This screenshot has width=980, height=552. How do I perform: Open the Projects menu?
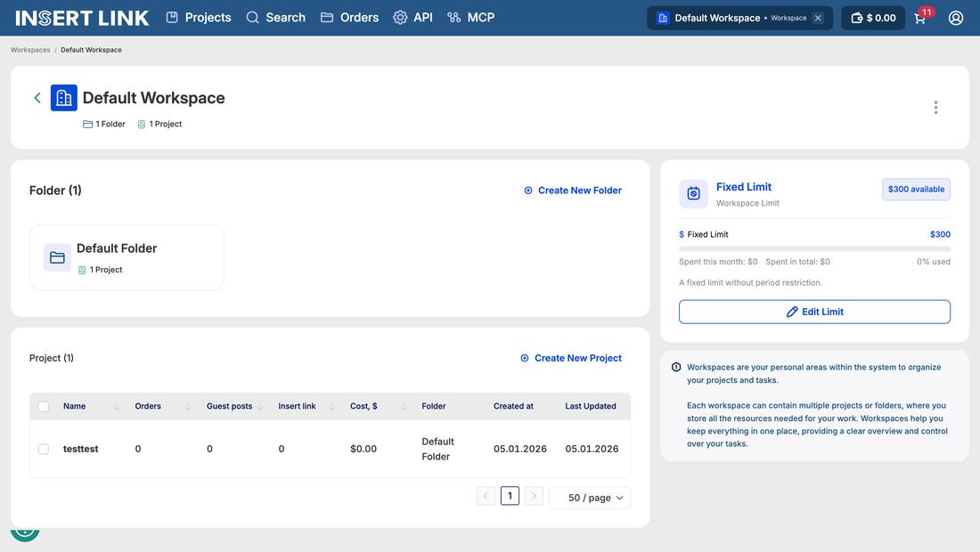[x=199, y=18]
